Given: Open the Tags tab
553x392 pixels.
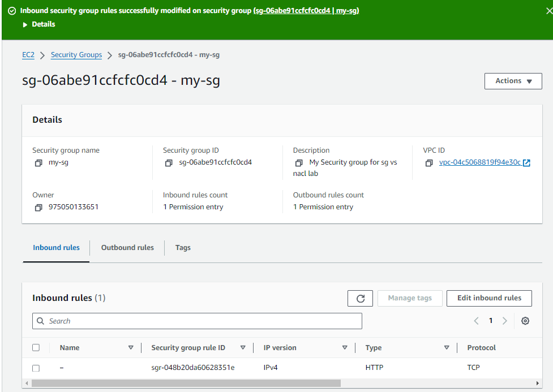Looking at the screenshot, I should tap(183, 248).
